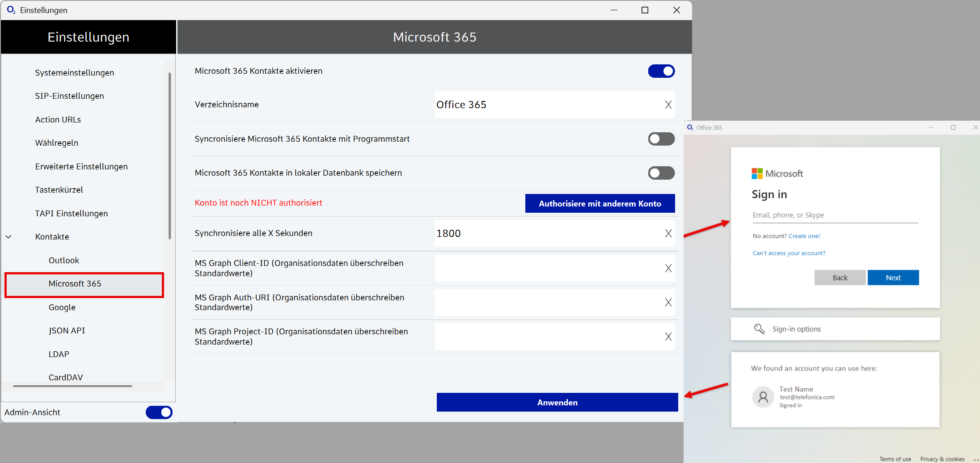This screenshot has height=463, width=980.
Task: Collapse the Kontakte tree section
Action: [8, 237]
